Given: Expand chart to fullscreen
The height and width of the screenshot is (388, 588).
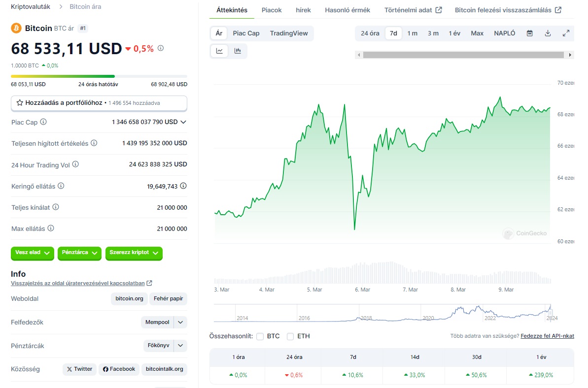Looking at the screenshot, I should [x=566, y=33].
